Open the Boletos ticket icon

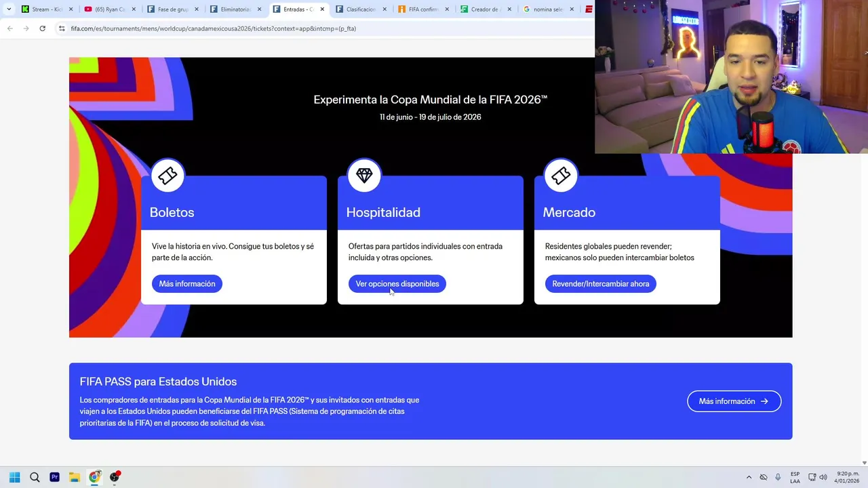(x=167, y=176)
